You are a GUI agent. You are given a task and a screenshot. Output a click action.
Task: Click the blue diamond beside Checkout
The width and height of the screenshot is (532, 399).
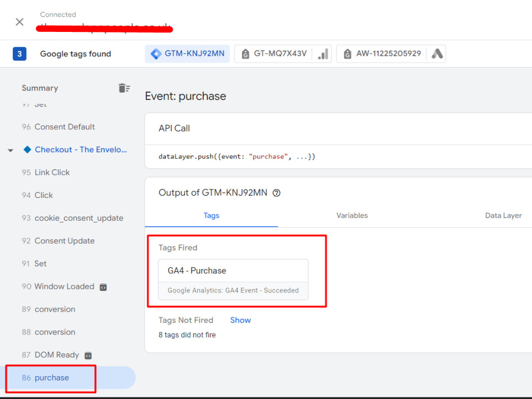(x=27, y=149)
